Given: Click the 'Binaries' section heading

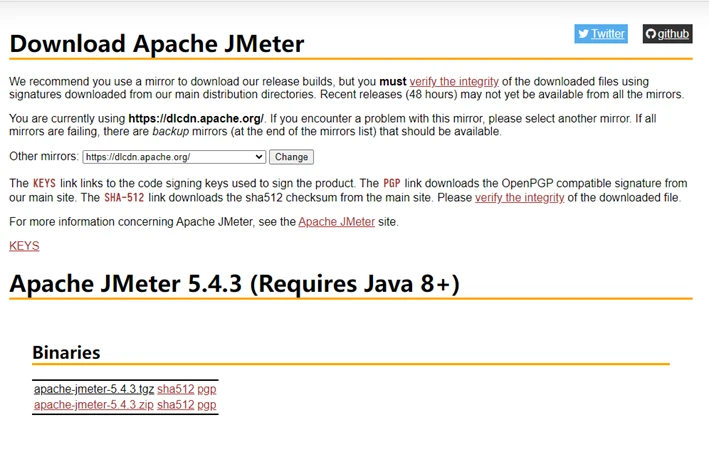Looking at the screenshot, I should point(66,352).
